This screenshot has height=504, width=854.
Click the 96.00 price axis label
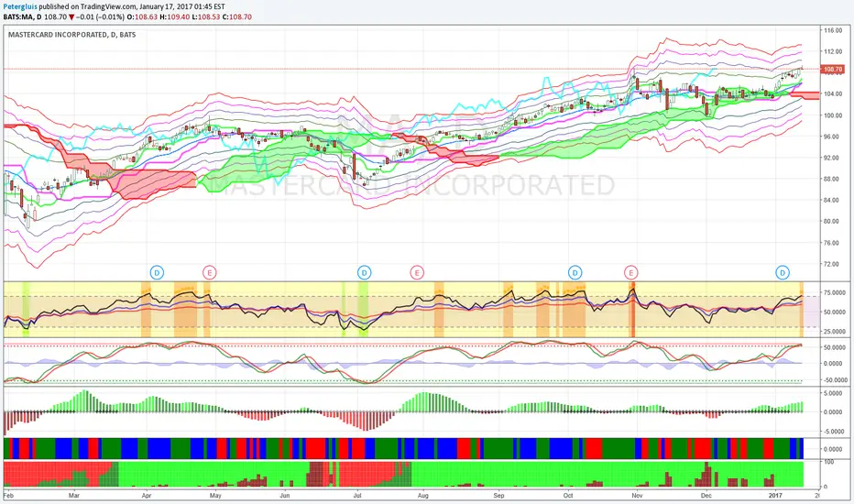point(833,137)
